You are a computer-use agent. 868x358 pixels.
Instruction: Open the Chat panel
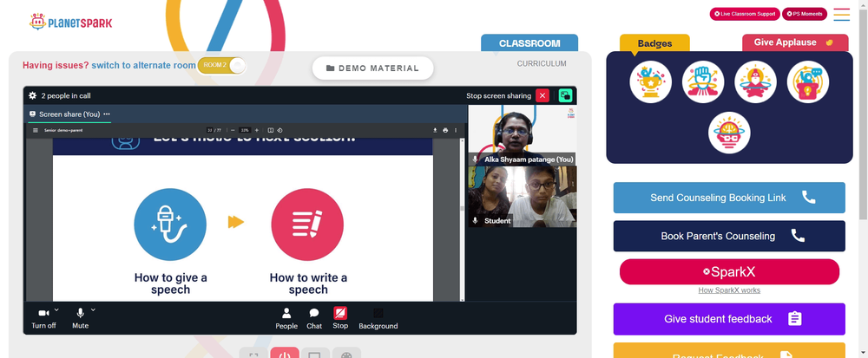[314, 318]
